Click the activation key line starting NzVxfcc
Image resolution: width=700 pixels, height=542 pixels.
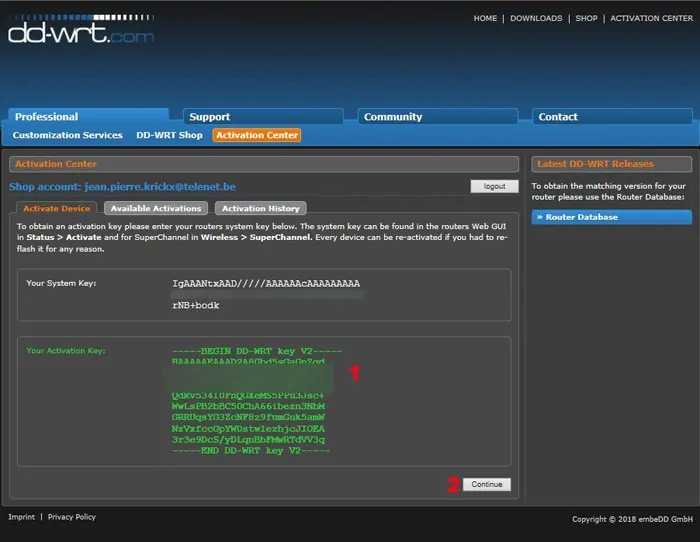pyautogui.click(x=248, y=429)
